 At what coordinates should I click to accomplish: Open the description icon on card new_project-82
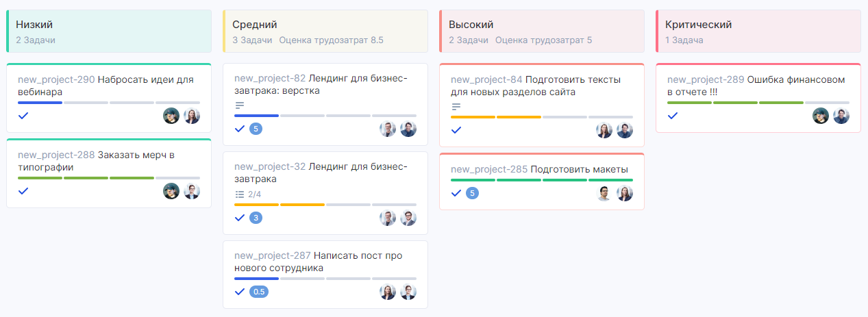click(240, 105)
